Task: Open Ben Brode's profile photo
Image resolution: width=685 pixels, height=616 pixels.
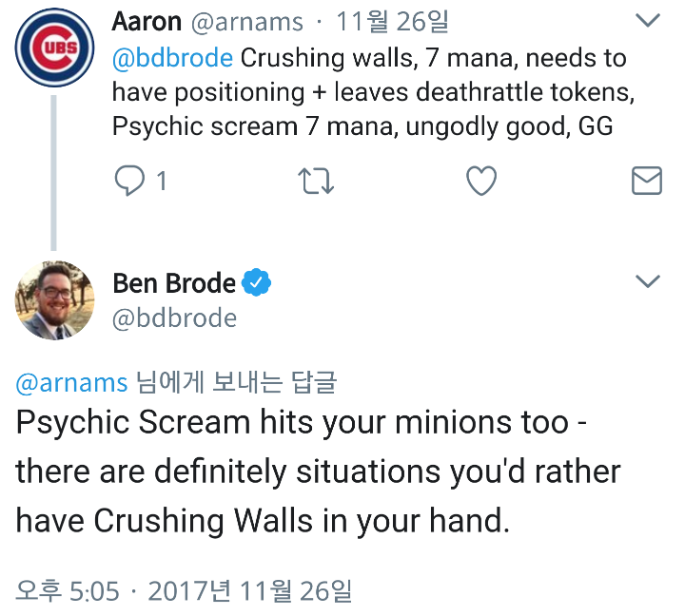Action: (55, 300)
